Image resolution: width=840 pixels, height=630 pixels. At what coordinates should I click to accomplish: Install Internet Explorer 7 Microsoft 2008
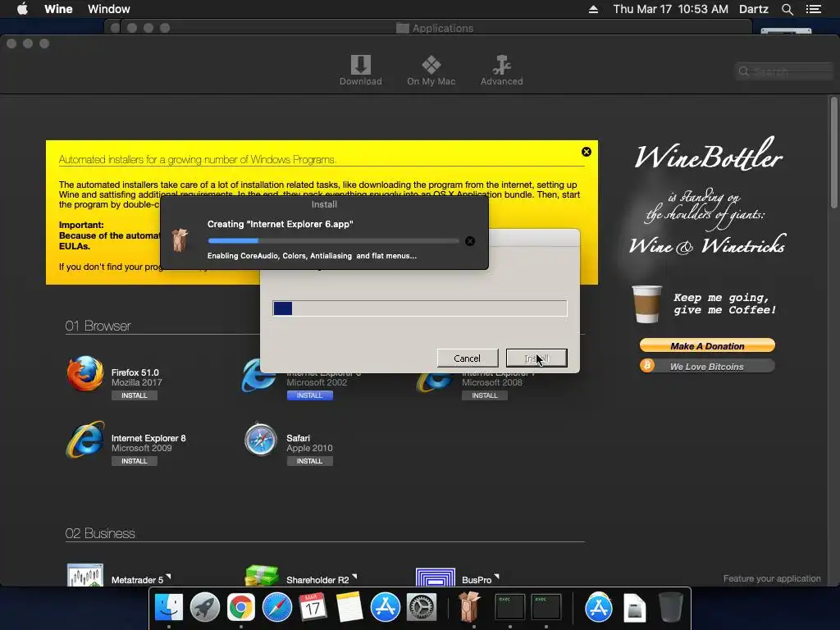(x=484, y=395)
